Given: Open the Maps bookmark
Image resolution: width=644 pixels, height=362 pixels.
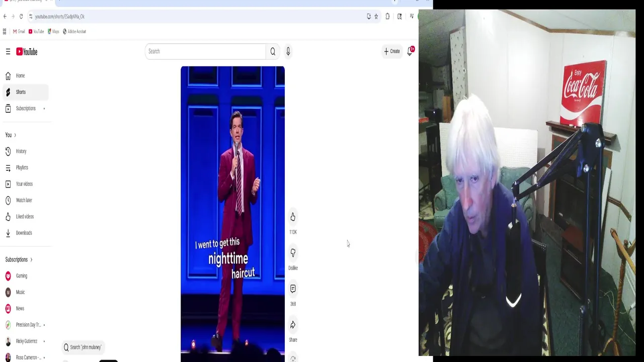Looking at the screenshot, I should pos(53,31).
